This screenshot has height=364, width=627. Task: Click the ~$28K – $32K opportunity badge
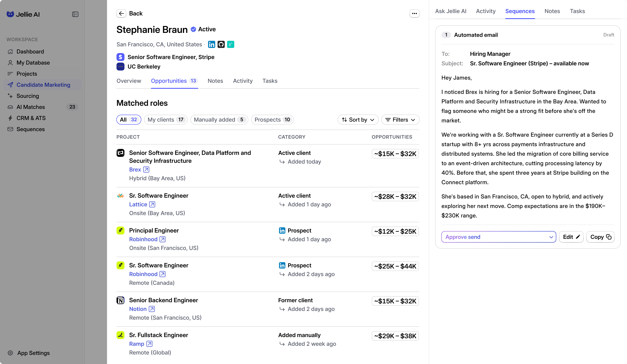[x=395, y=197]
